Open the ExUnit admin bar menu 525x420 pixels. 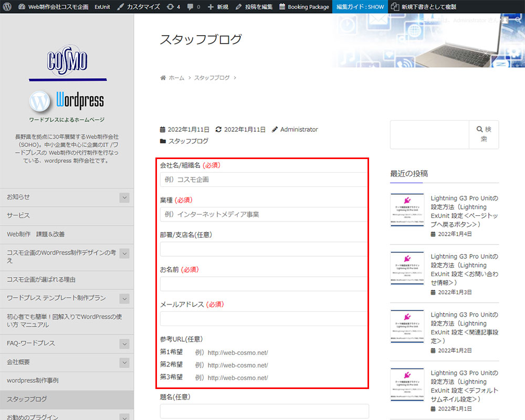[102, 7]
